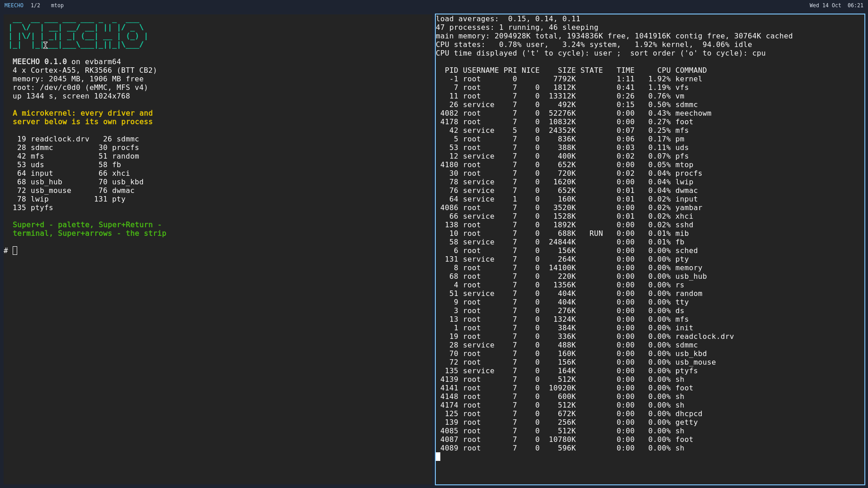Viewport: 868px width, 488px height.
Task: Click the meechowm process row
Action: pyautogui.click(x=576, y=113)
